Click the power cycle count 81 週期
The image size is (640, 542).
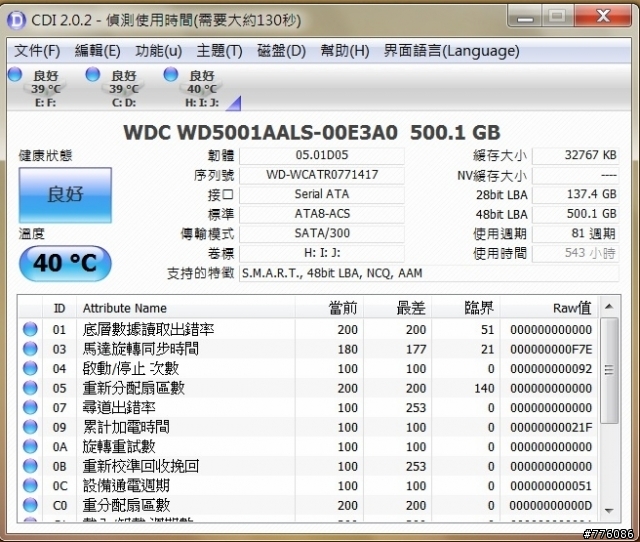pyautogui.click(x=576, y=234)
